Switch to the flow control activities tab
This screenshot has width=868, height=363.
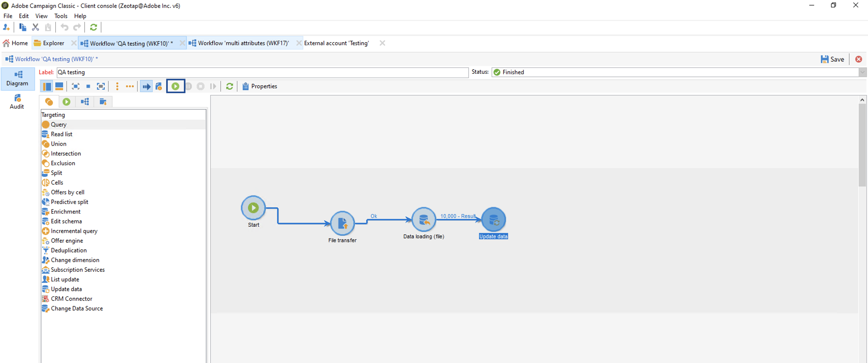pos(66,101)
